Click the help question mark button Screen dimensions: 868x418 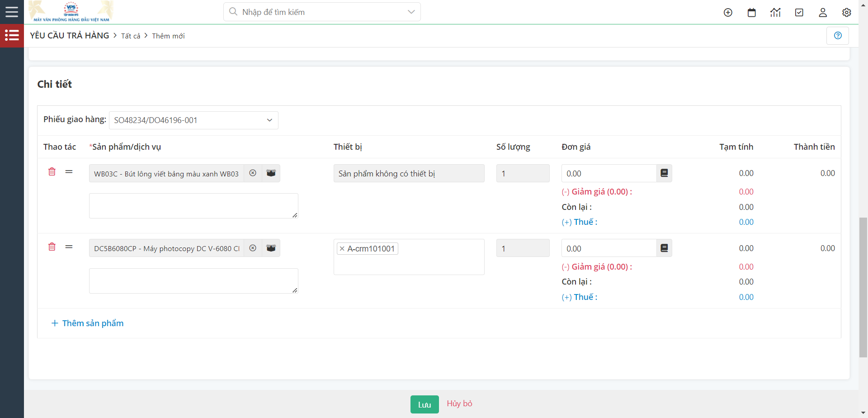click(838, 36)
